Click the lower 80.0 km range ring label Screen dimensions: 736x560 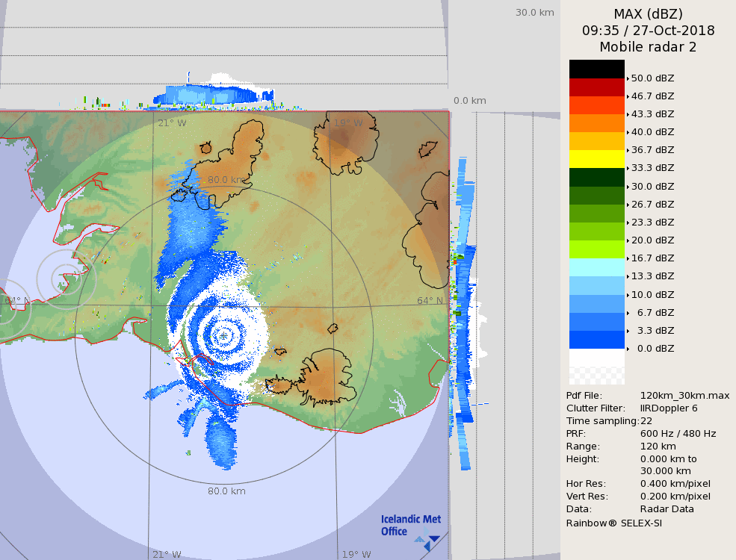[226, 491]
